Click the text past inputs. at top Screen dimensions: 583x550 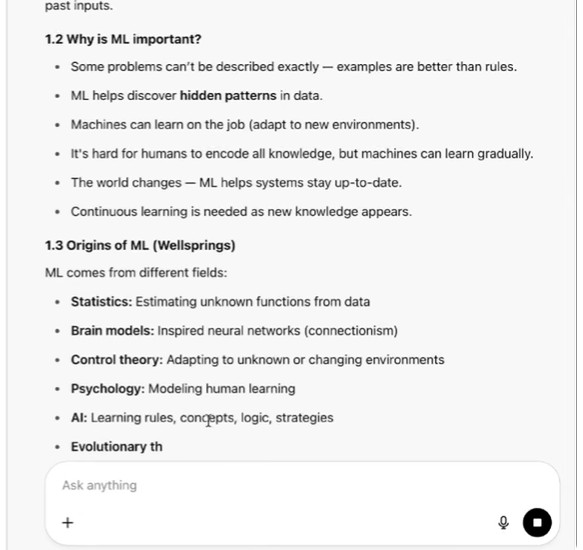tap(79, 6)
